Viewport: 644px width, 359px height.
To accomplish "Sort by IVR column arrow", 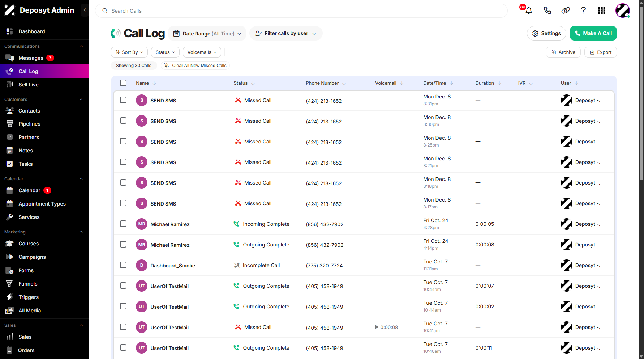I will coord(531,83).
